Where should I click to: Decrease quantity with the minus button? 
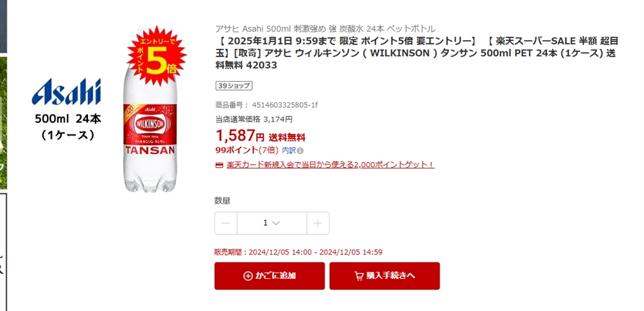click(226, 223)
